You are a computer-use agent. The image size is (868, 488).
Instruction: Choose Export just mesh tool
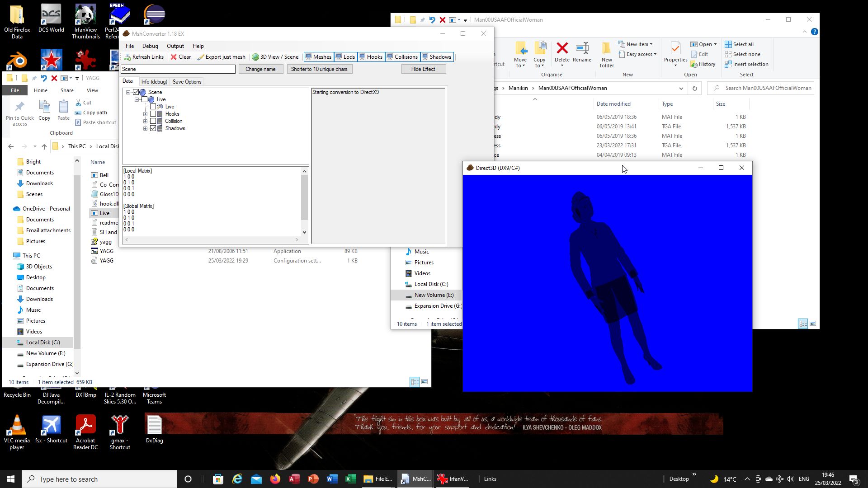pos(221,57)
